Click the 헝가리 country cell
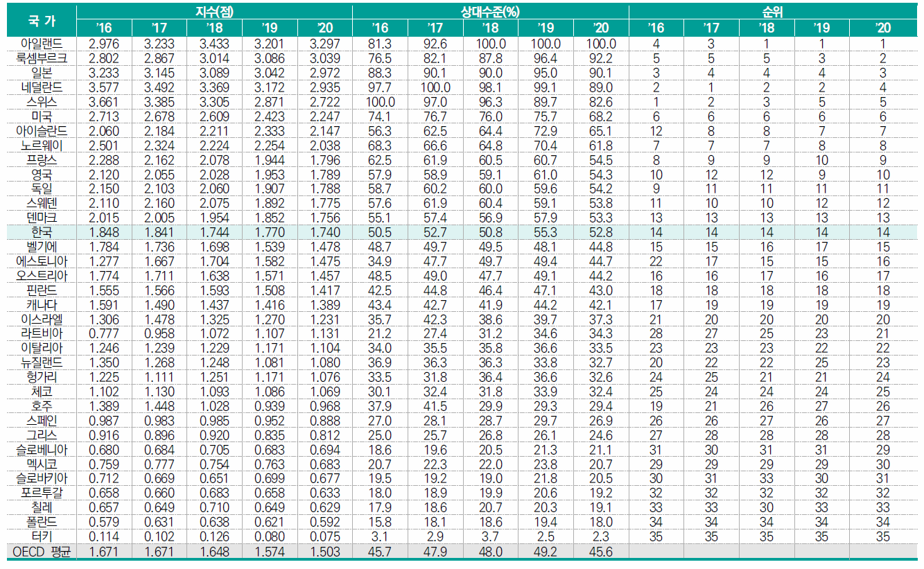The height and width of the screenshot is (569, 924). click(42, 377)
